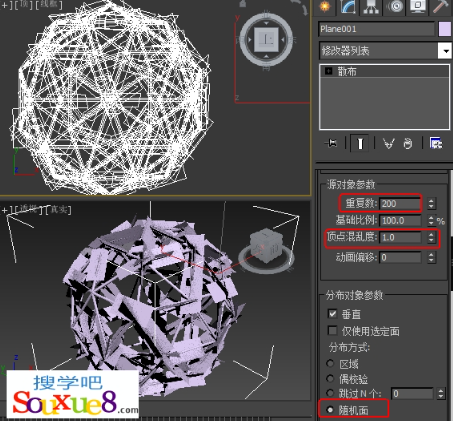
Task: Click the 基础比例 field showing 100.0
Action: click(400, 221)
